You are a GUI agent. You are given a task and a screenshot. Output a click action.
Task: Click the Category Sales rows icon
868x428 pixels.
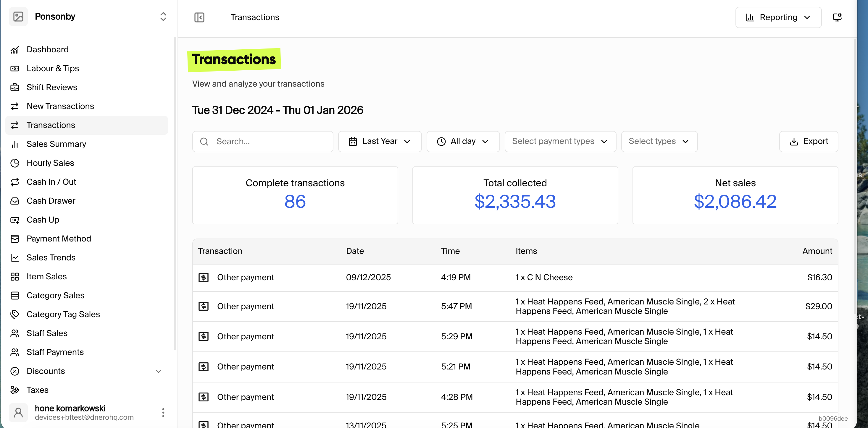tap(15, 295)
